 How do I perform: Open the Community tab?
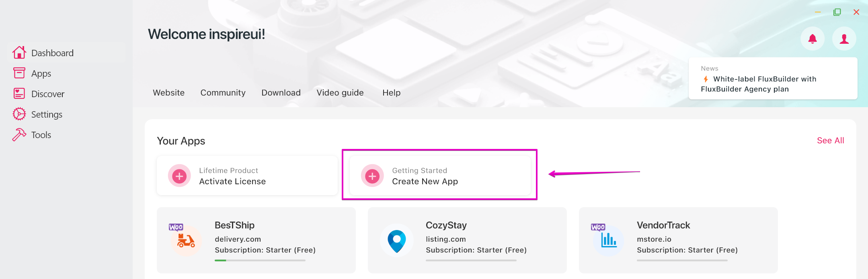click(223, 93)
